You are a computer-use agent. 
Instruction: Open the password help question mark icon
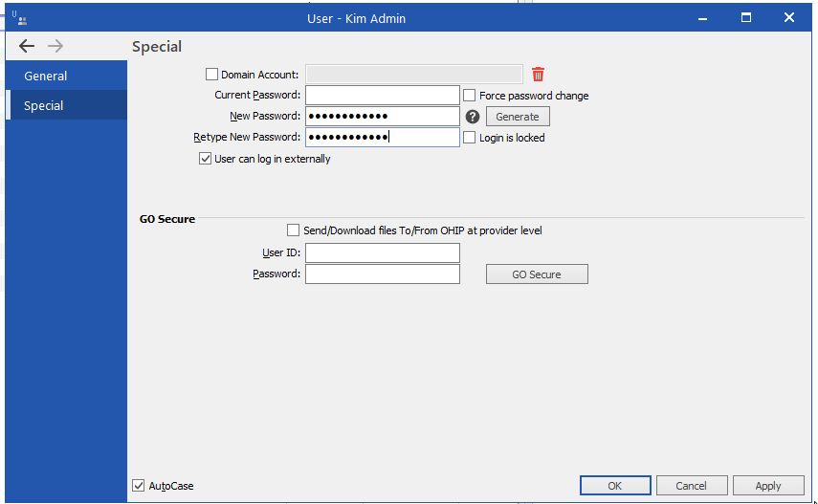pyautogui.click(x=473, y=117)
